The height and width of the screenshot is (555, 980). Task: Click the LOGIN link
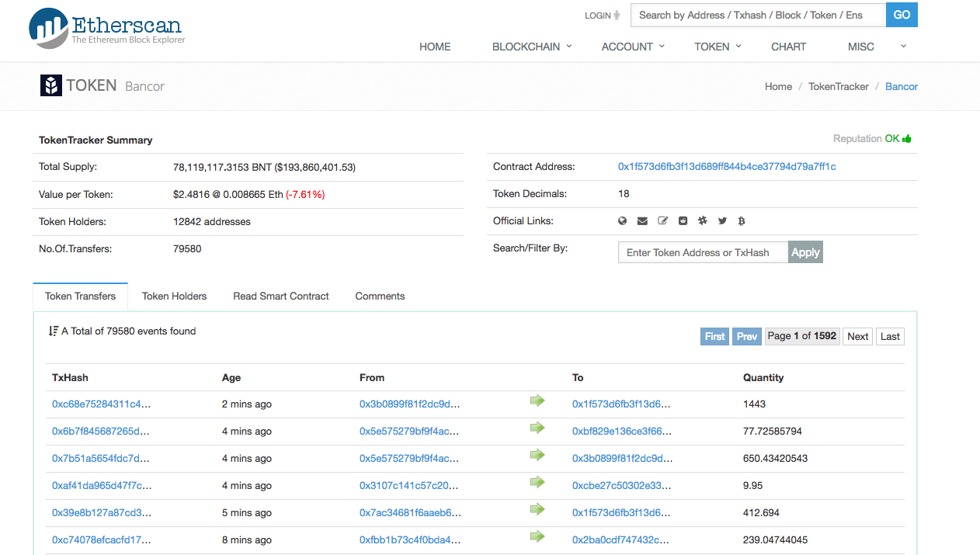coord(598,16)
